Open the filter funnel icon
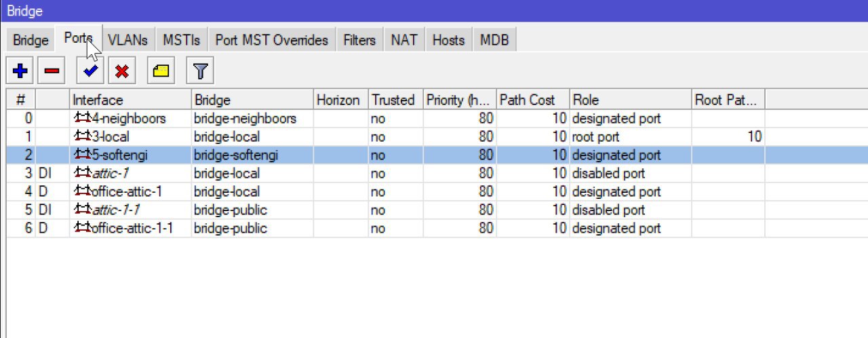The height and width of the screenshot is (338, 868). tap(199, 70)
